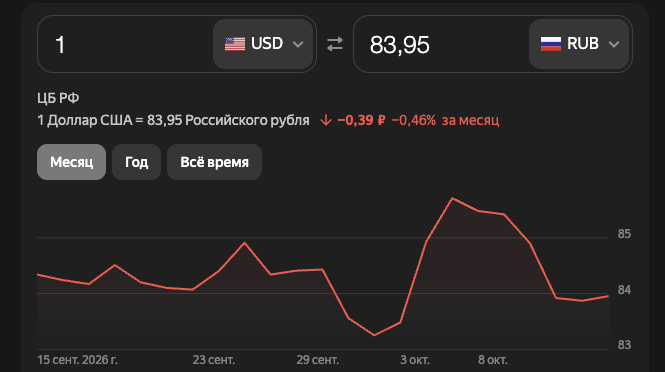Click the за месяц label
This screenshot has height=372, width=665.
point(470,120)
